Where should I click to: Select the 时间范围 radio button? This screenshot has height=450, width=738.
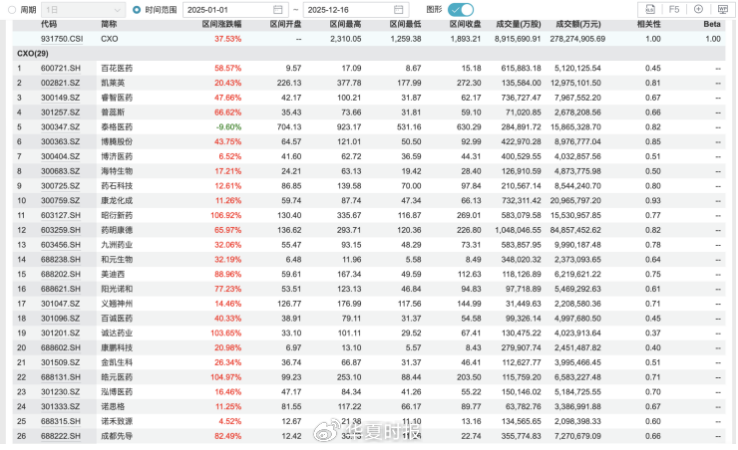(136, 10)
